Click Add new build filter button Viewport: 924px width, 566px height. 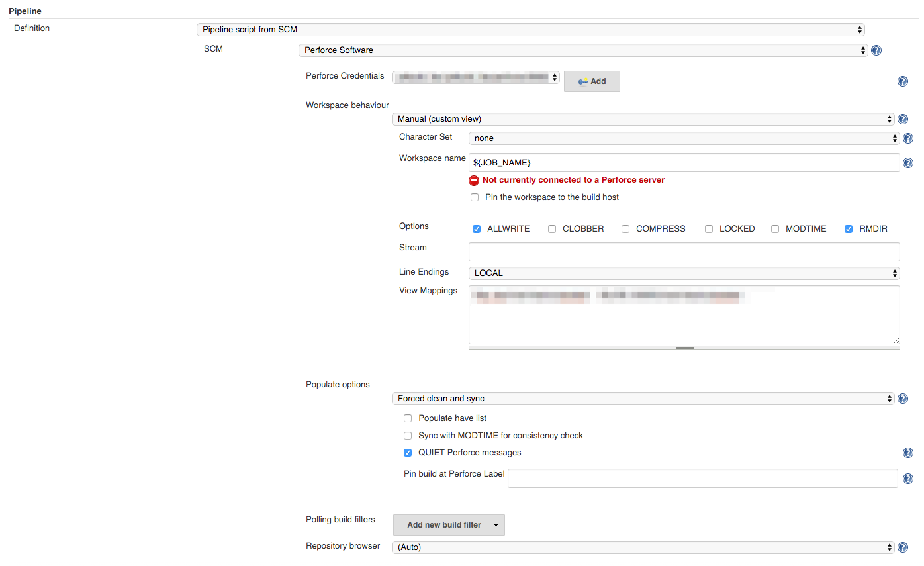point(449,525)
